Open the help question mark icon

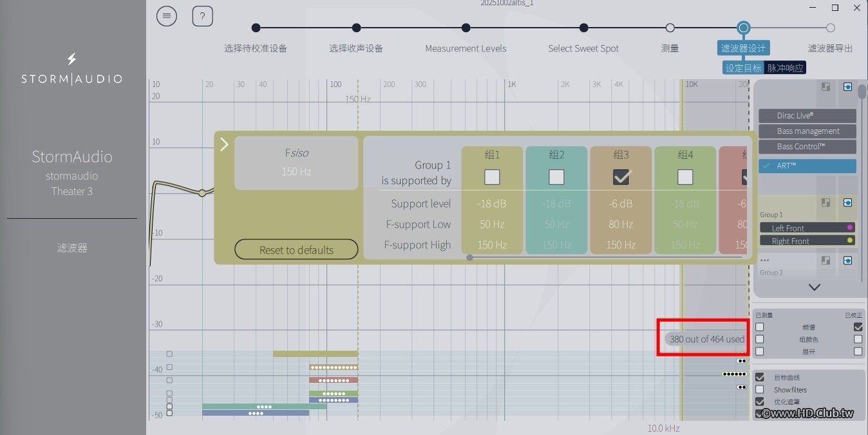pyautogui.click(x=203, y=16)
